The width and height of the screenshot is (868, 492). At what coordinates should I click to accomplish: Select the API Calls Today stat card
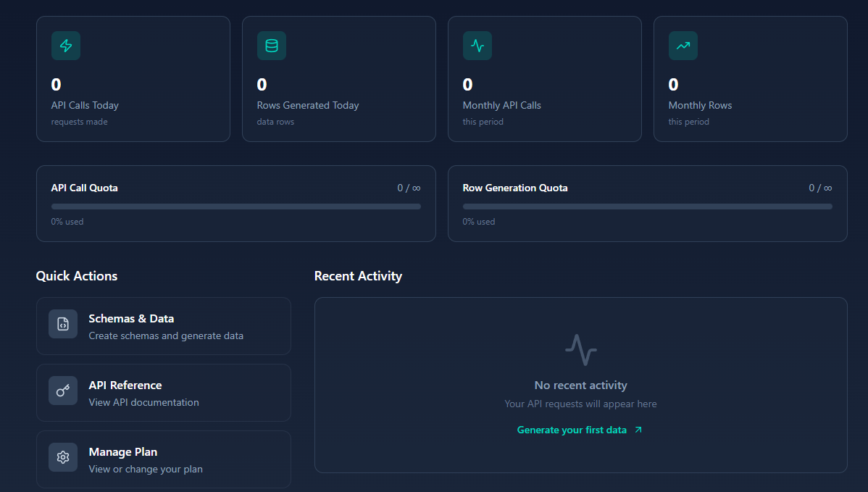(133, 78)
